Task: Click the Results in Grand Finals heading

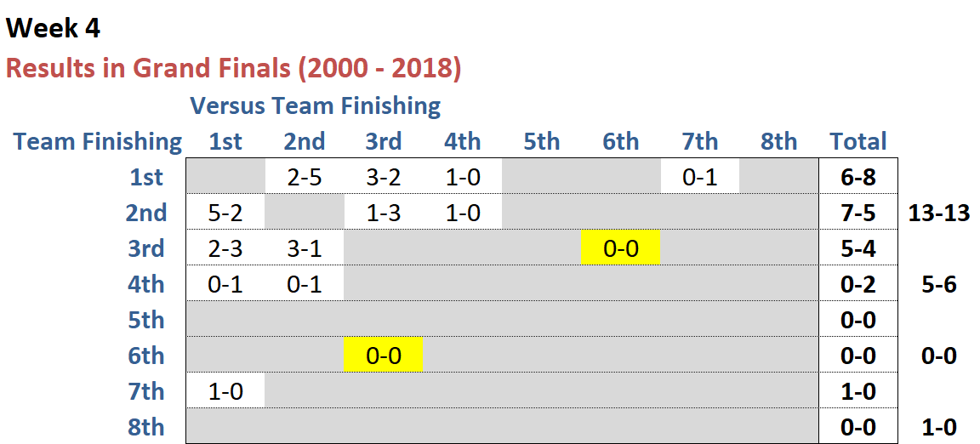Action: [233, 68]
